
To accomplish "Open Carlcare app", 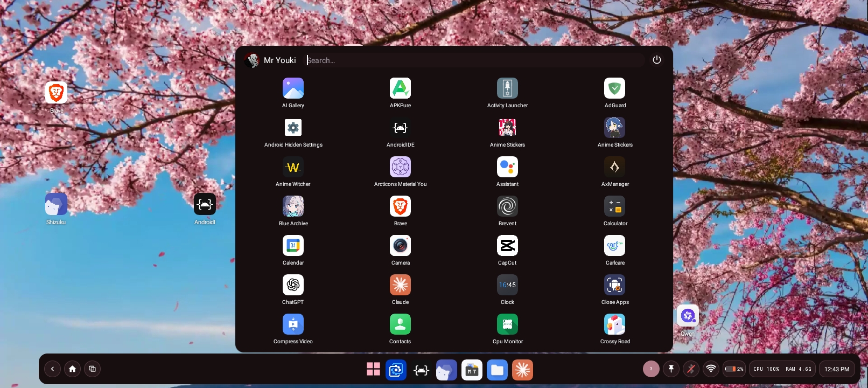I will coord(615,246).
